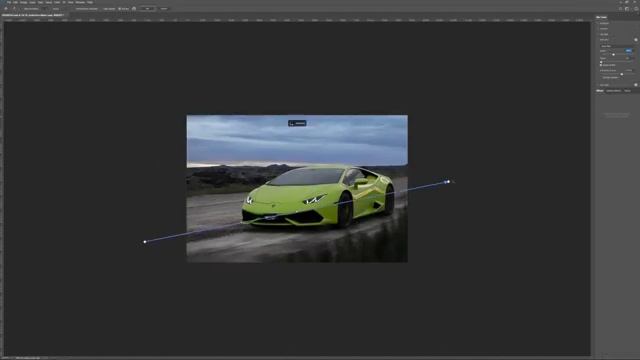This screenshot has width=640, height=360.
Task: Select the document tab above the canvas
Action: (33, 15)
